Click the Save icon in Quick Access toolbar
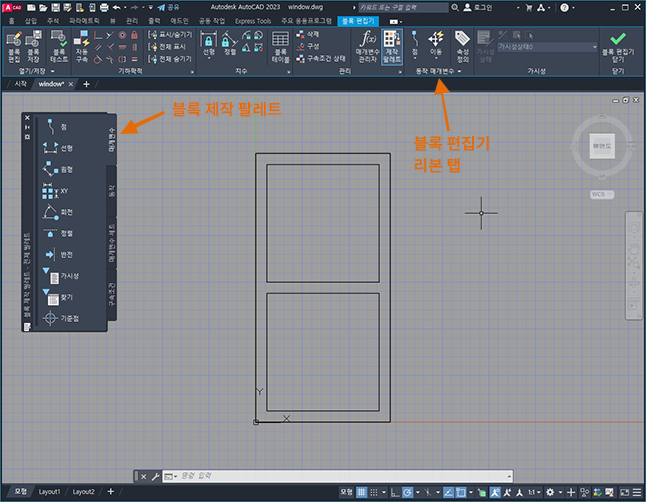 click(x=55, y=7)
